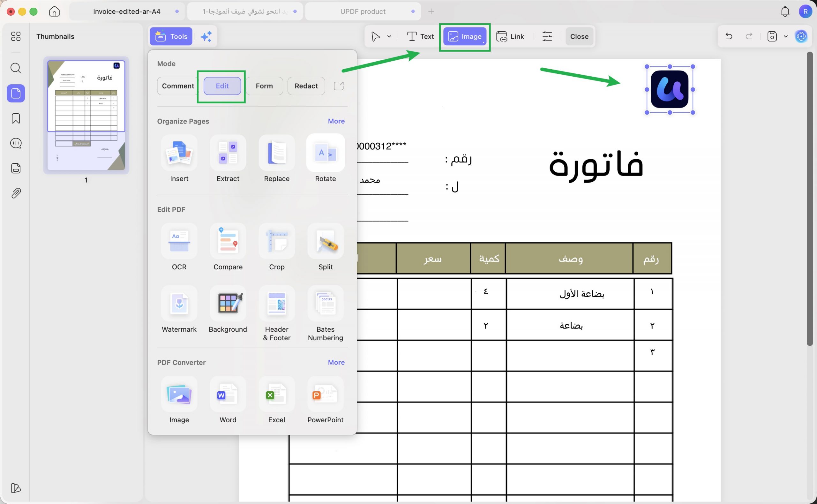Select the page 1 thumbnail
This screenshot has width=817, height=504.
coord(86,115)
